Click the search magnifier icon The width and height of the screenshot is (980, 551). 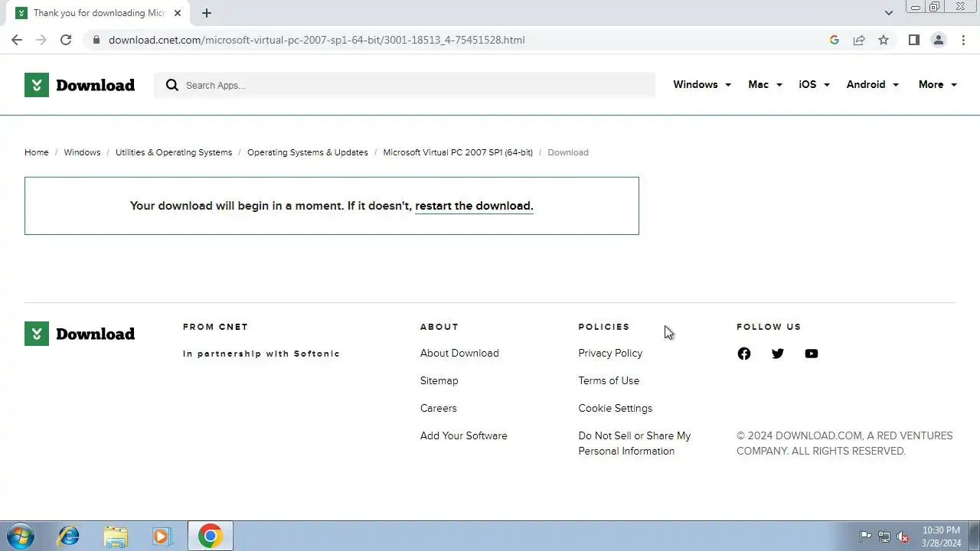click(172, 85)
